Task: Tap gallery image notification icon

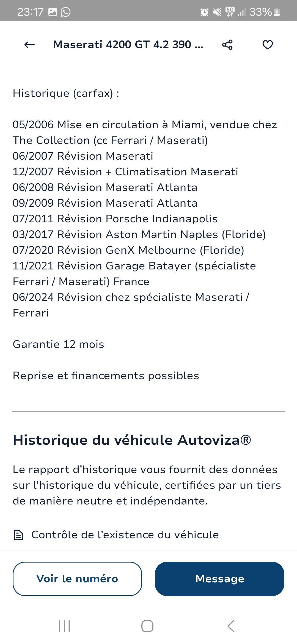Action: pyautogui.click(x=53, y=12)
